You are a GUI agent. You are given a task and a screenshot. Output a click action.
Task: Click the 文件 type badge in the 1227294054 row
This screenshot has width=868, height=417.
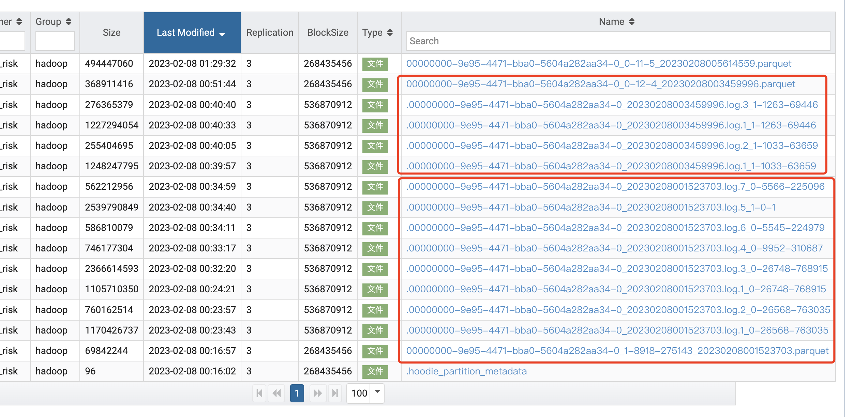pyautogui.click(x=375, y=125)
